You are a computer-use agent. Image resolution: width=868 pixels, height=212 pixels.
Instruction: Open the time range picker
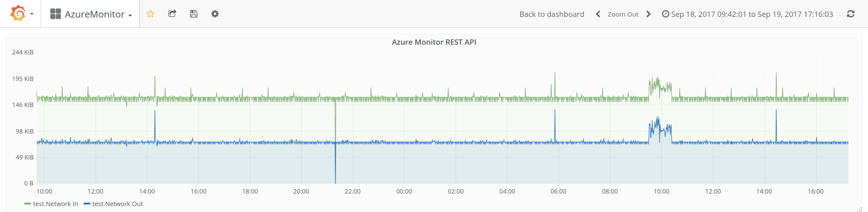point(747,14)
